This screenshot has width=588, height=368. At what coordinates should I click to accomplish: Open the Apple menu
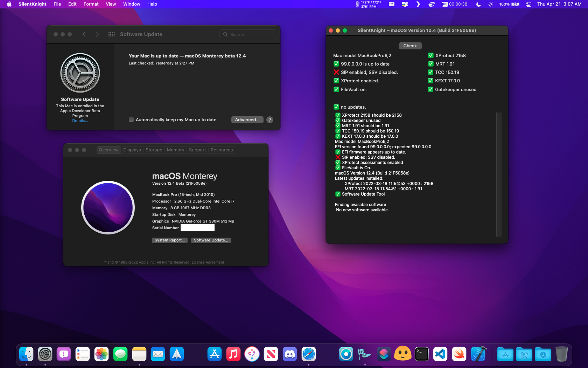pyautogui.click(x=9, y=4)
